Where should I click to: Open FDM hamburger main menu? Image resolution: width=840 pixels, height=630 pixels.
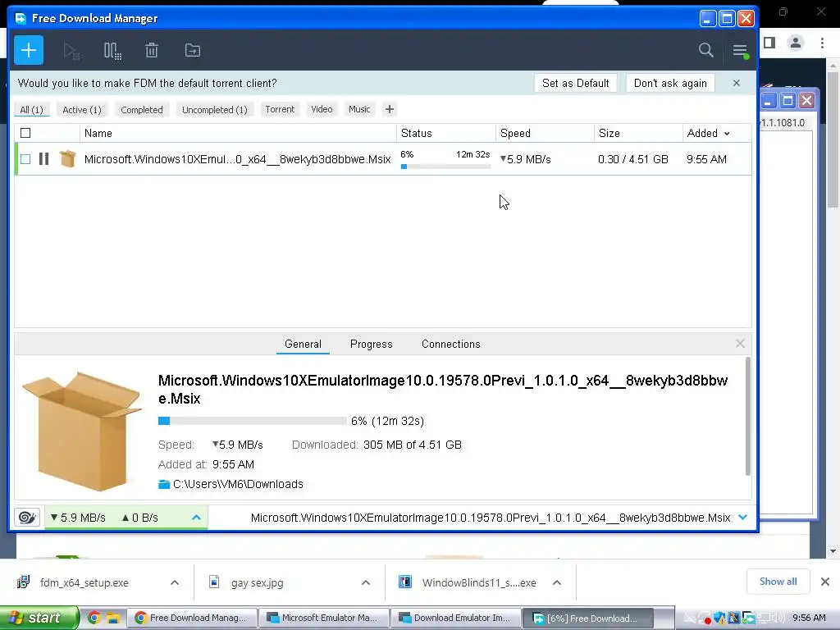[741, 51]
